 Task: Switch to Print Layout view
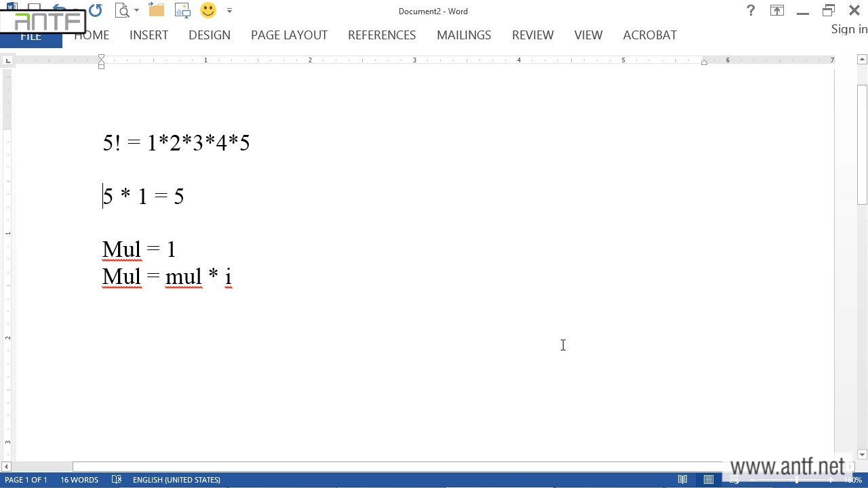click(709, 480)
